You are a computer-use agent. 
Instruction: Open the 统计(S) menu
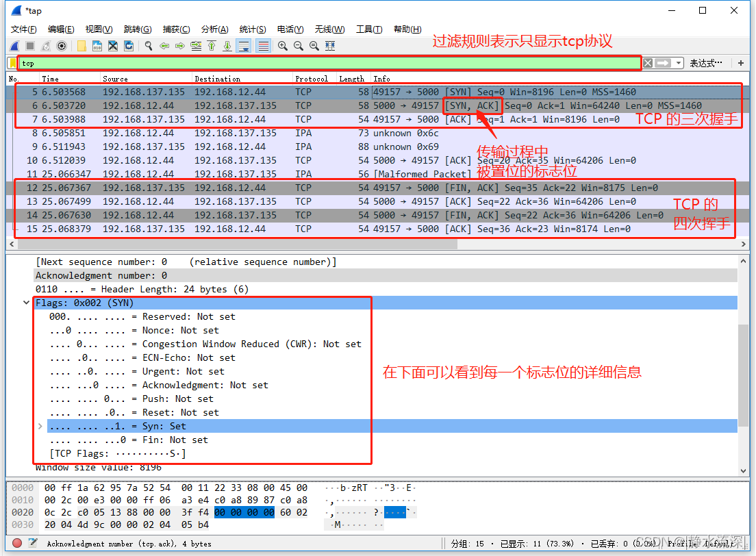pos(252,29)
